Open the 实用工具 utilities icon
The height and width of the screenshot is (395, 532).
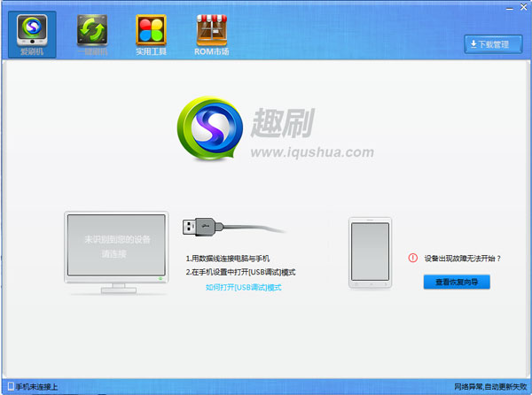(150, 32)
